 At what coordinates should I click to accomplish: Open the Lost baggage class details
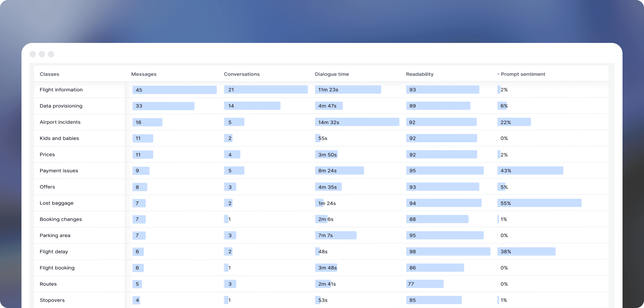pyautogui.click(x=57, y=203)
